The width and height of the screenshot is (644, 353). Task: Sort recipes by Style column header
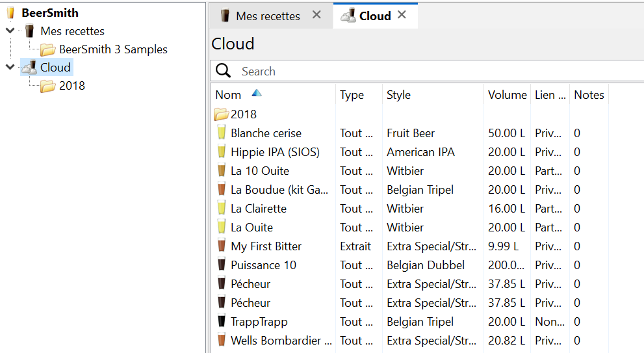(x=398, y=95)
